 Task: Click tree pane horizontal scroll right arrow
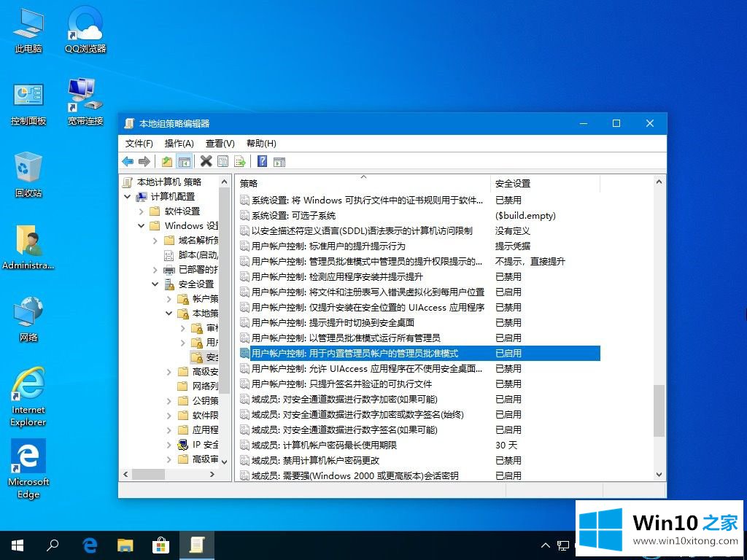(212, 474)
